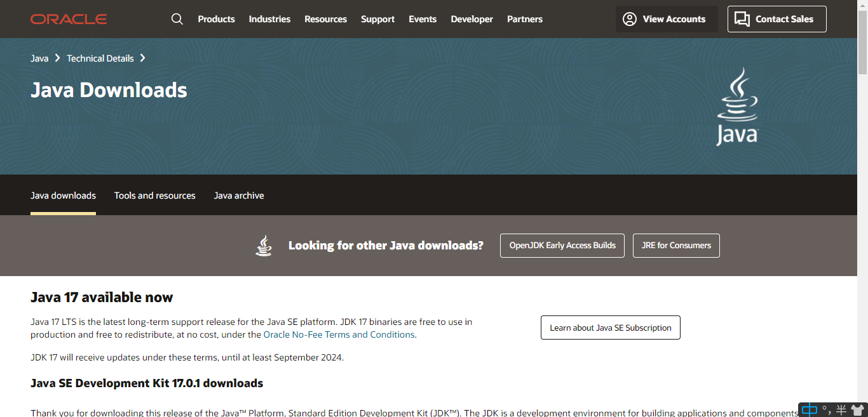Open the Products menu
The width and height of the screenshot is (868, 417).
[x=216, y=19]
